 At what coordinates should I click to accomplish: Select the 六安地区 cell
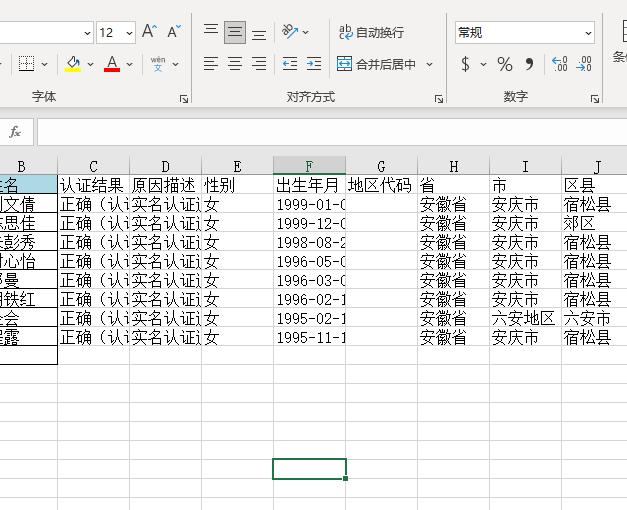pos(525,318)
